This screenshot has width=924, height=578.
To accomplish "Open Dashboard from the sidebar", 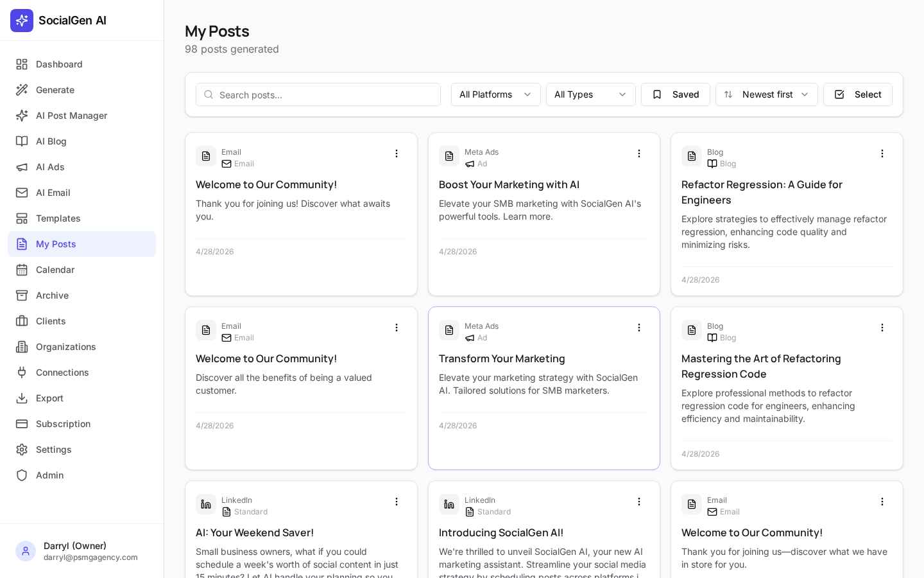I will pos(81,64).
